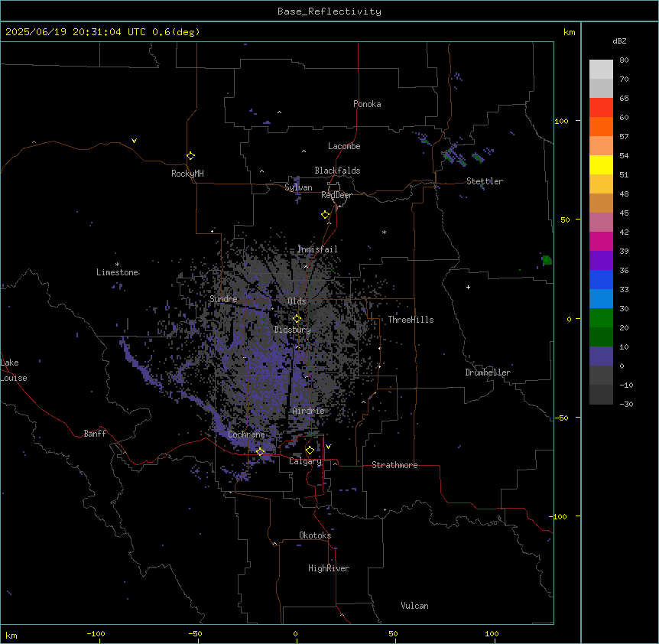Click the Limestone label

117,272
